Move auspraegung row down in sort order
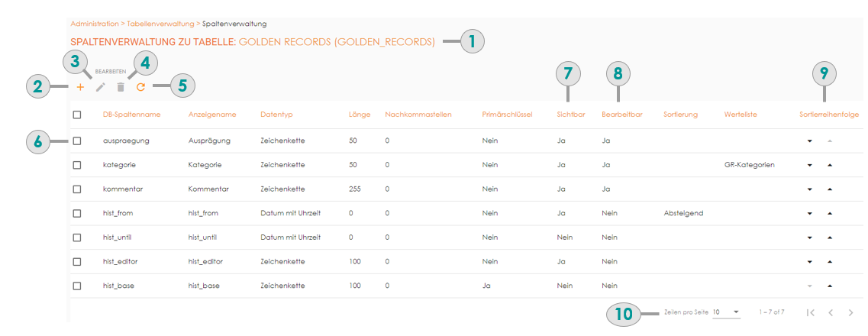The image size is (868, 336). [809, 141]
